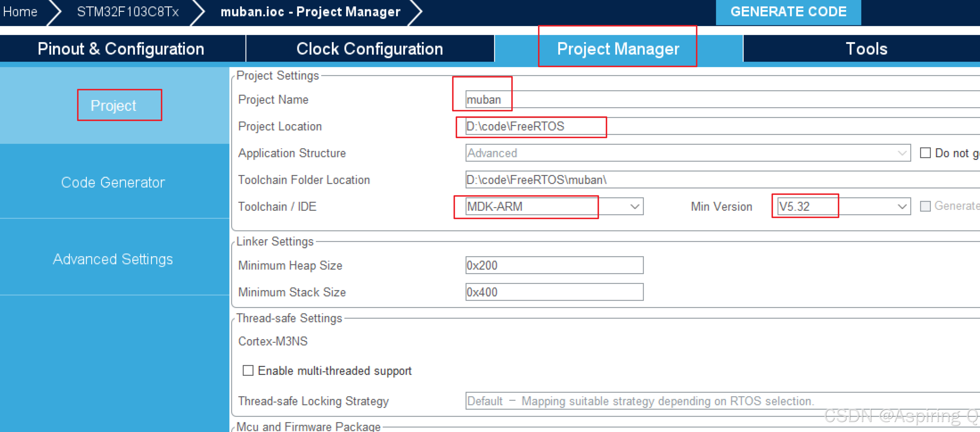Click the 'Mcu and Firmware Package' label
This screenshot has height=432, width=980.
pos(308,426)
